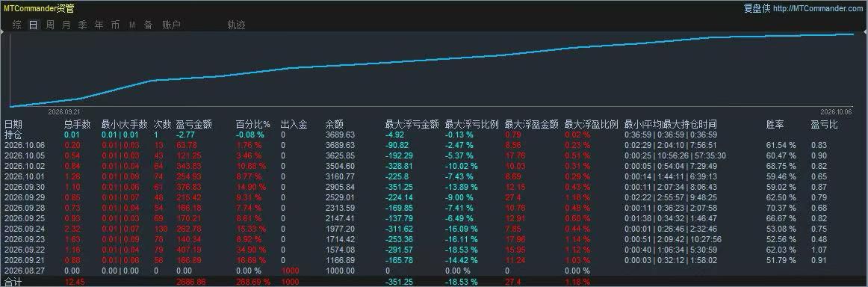Open the 币 currency tab

pyautogui.click(x=115, y=25)
